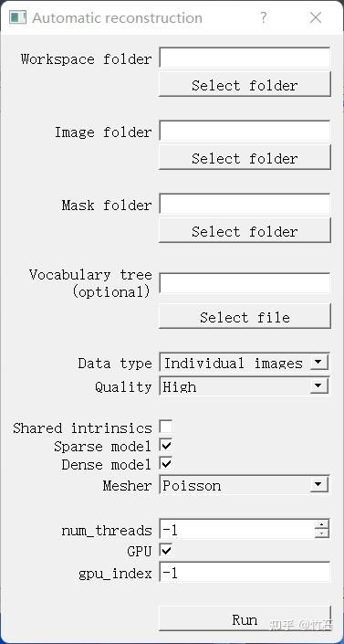Enable the Shared intrinsics checkbox
This screenshot has height=644, width=344.
click(166, 428)
